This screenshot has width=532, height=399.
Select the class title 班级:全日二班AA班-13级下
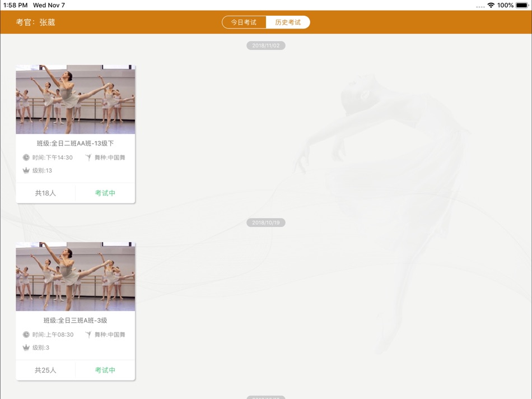[76, 143]
